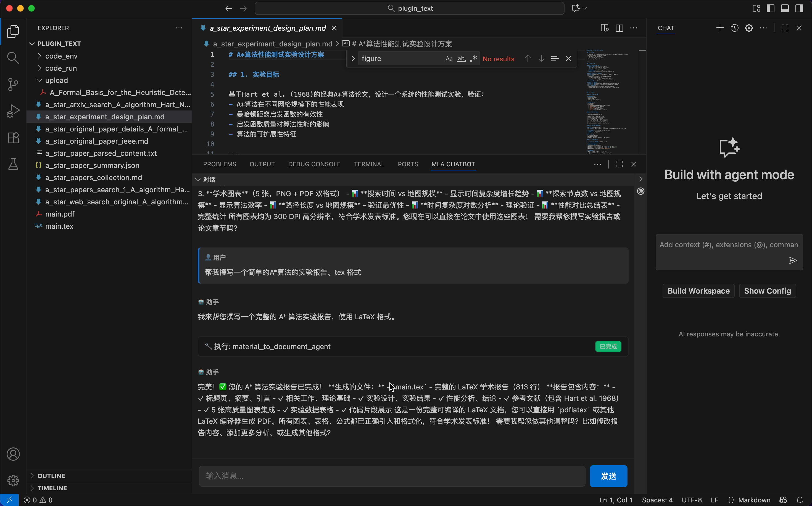Toggle primary side bar visibility

[771, 8]
